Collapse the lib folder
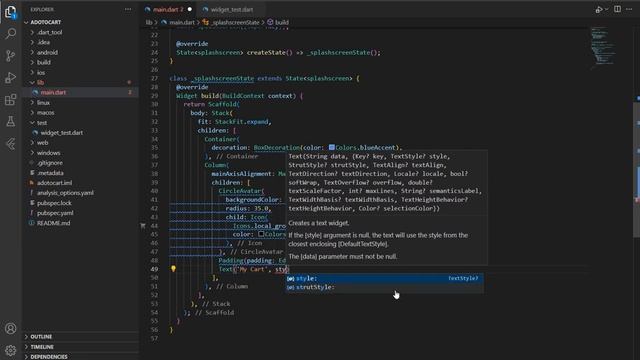The image size is (640, 360). coord(40,82)
